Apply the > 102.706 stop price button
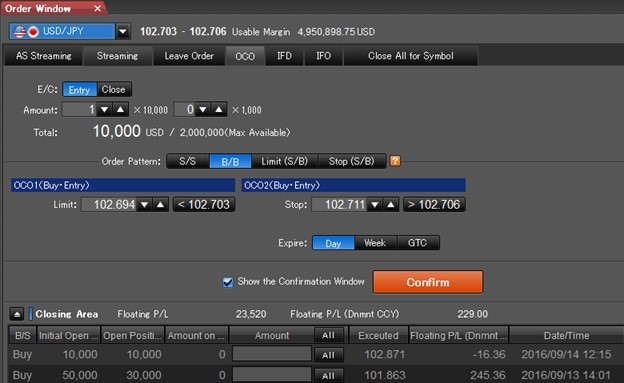 pyautogui.click(x=434, y=205)
